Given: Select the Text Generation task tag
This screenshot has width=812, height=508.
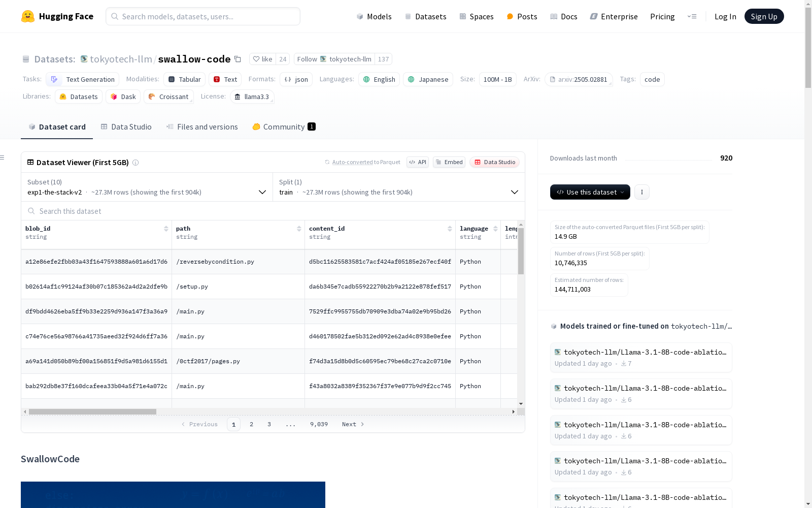Looking at the screenshot, I should 82,79.
